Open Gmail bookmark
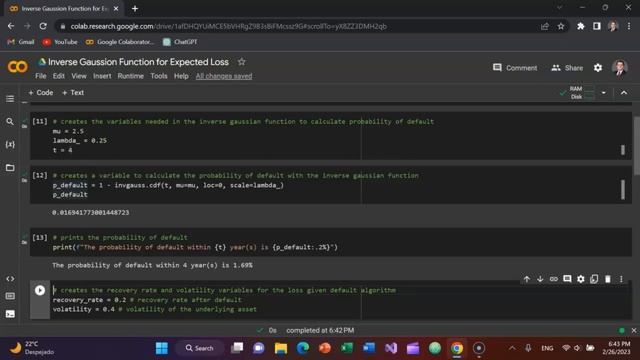The image size is (640, 360). (21, 42)
